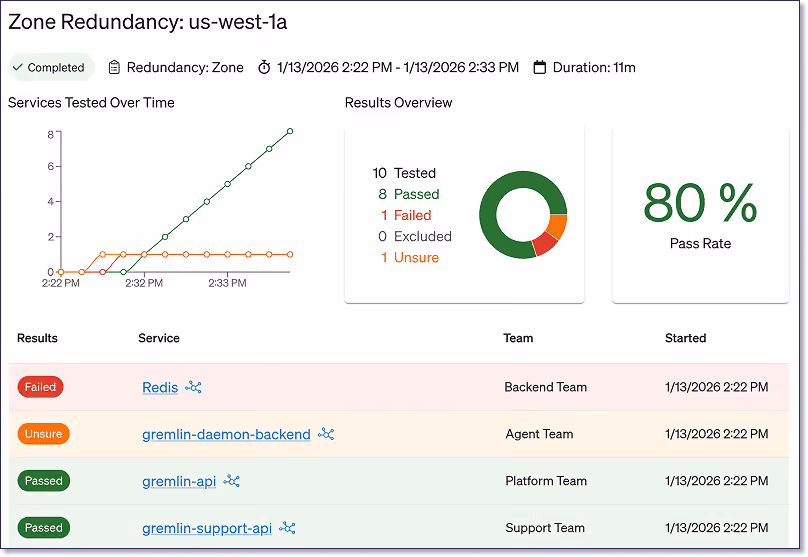Sort by the Results column header

tap(37, 338)
